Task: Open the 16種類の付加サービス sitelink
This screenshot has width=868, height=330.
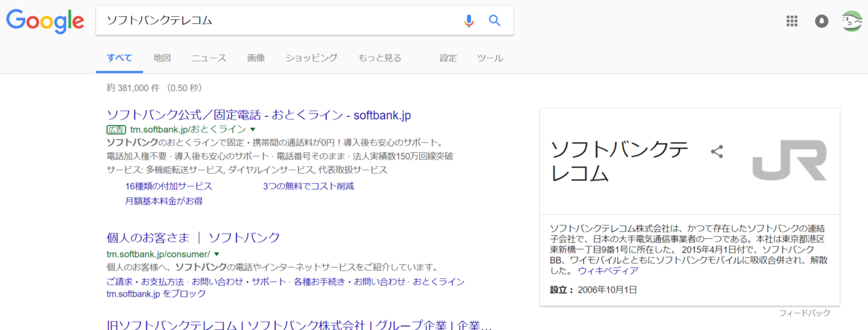Action: tap(169, 186)
